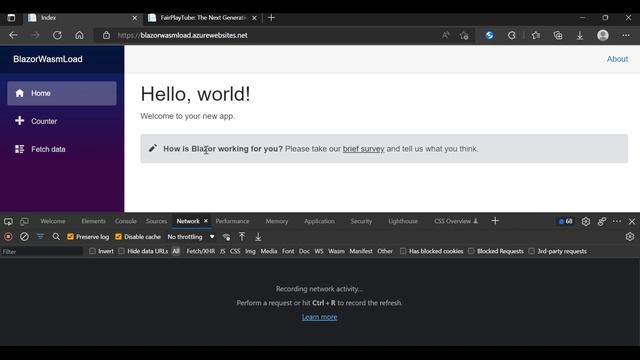This screenshot has width=640, height=360.
Task: Enable Blocked Requests checkbox
Action: (x=471, y=251)
